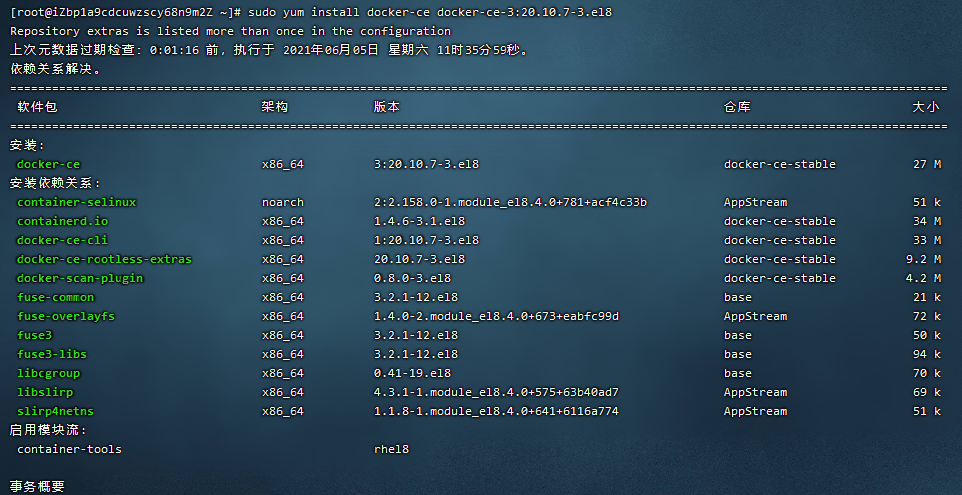962x495 pixels.
Task: Click the 版本 column header
Action: point(387,107)
